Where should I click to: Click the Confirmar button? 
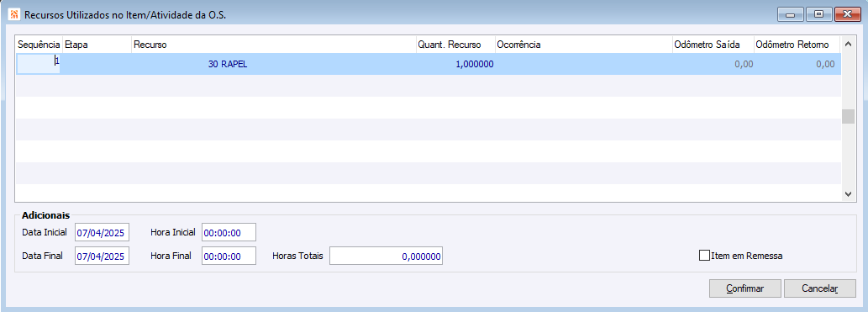point(745,288)
